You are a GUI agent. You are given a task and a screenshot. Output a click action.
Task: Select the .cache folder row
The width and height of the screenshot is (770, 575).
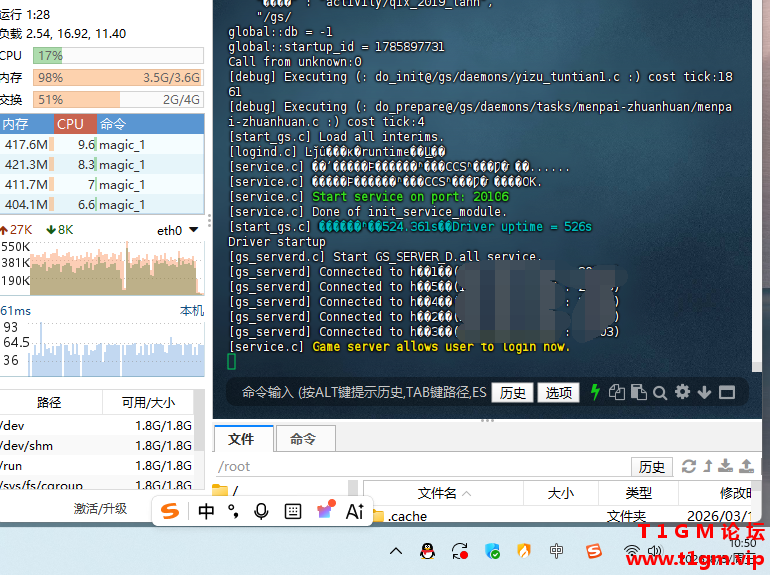(560, 516)
